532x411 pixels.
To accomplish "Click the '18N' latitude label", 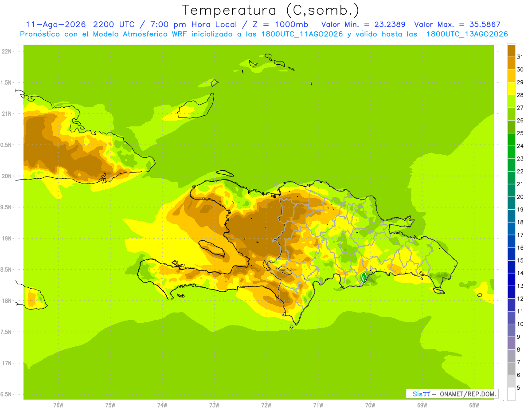I will (7, 301).
